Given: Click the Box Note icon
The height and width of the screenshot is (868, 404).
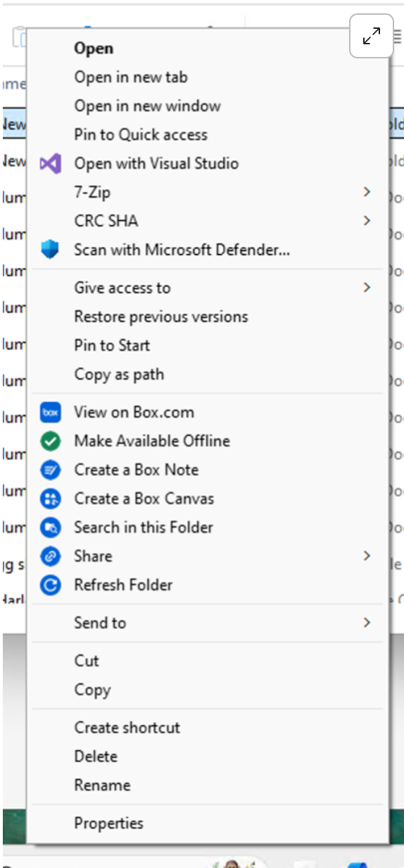Looking at the screenshot, I should tap(50, 471).
